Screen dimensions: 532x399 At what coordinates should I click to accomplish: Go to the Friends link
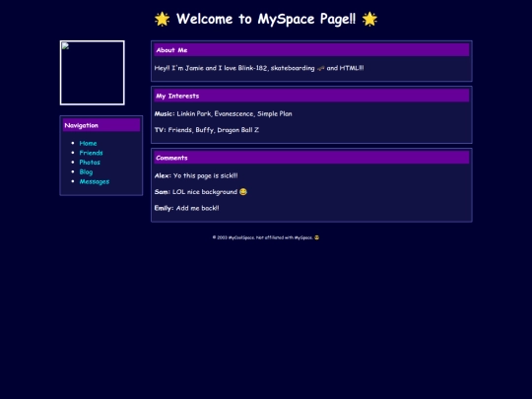pos(91,153)
